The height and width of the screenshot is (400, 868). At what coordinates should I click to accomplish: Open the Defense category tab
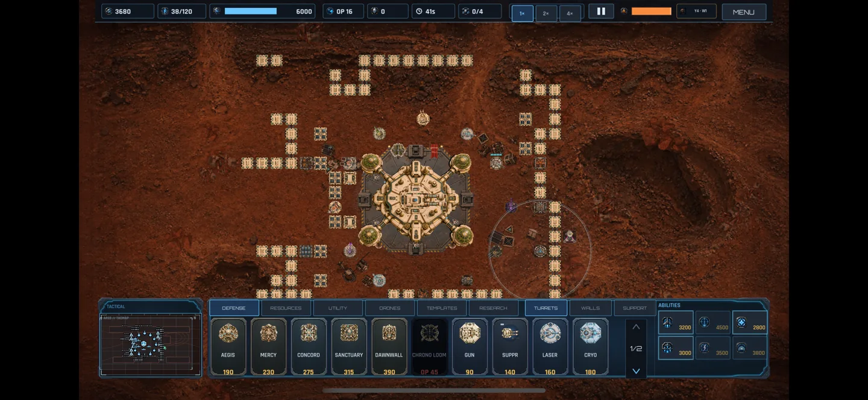(234, 308)
